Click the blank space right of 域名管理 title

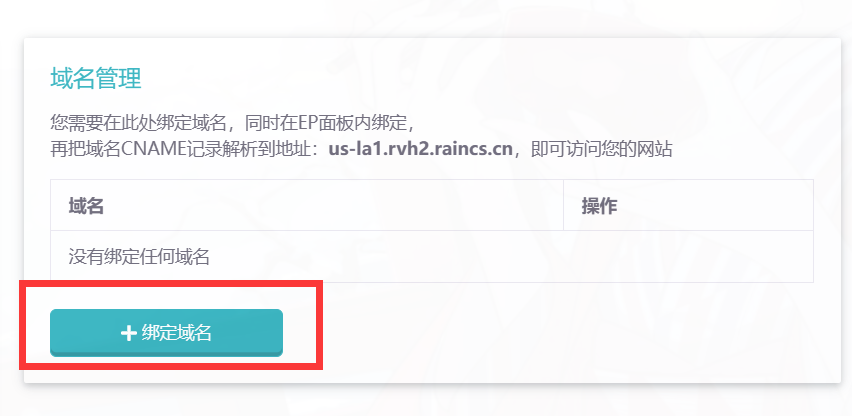[x=489, y=79]
